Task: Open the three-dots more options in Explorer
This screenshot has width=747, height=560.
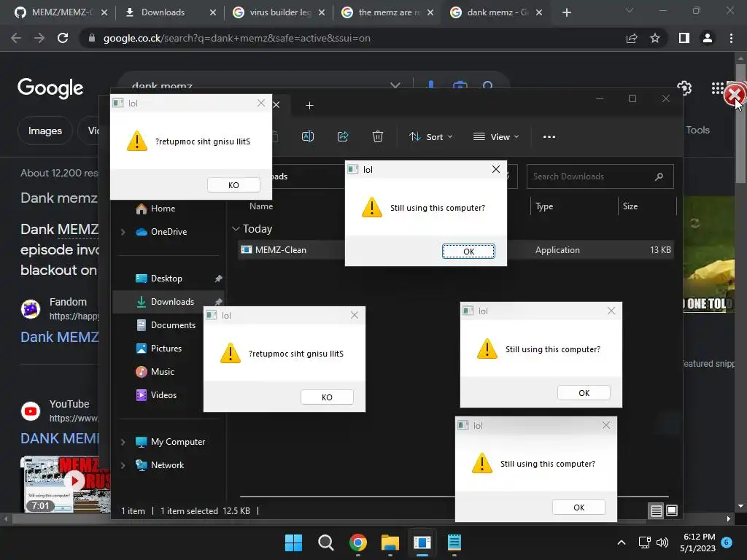Action: click(549, 136)
